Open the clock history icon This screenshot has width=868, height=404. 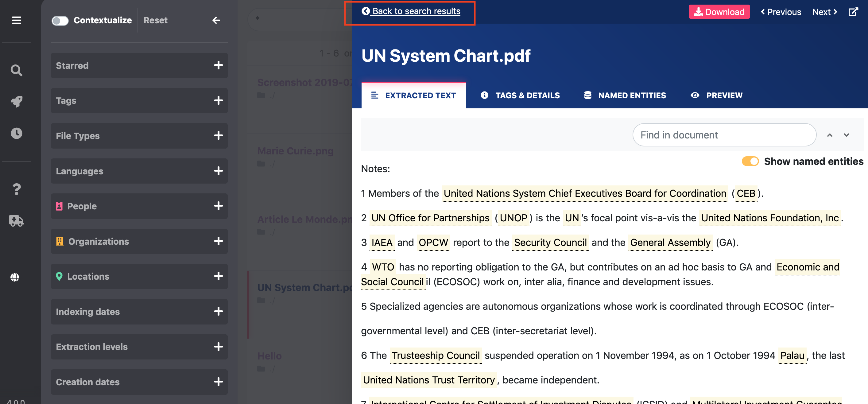pyautogui.click(x=16, y=133)
